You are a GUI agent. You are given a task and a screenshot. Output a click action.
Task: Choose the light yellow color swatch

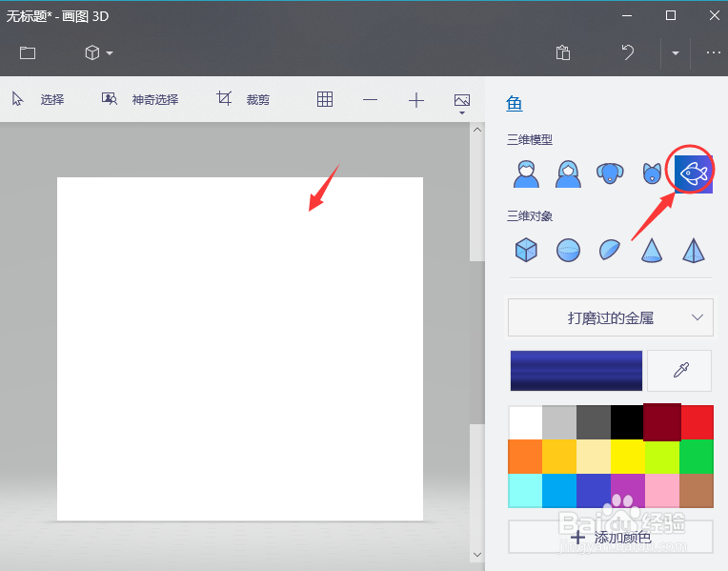(594, 457)
